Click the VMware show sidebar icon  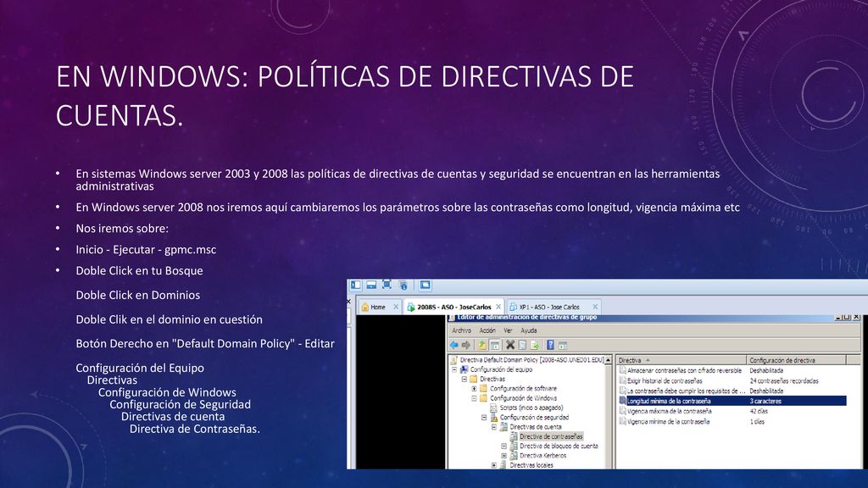point(355,285)
